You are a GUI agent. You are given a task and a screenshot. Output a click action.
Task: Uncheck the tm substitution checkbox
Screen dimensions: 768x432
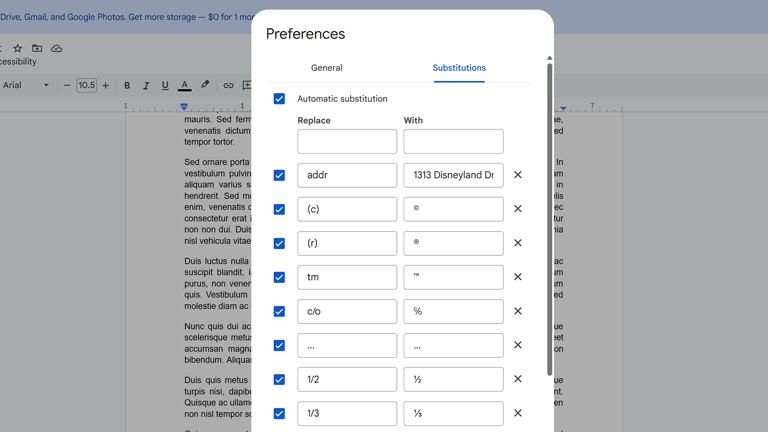279,277
